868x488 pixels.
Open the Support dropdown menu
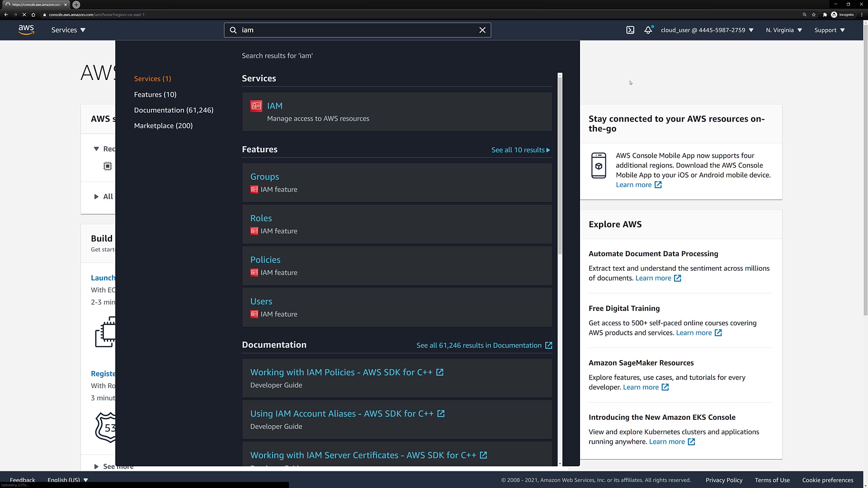pyautogui.click(x=830, y=30)
